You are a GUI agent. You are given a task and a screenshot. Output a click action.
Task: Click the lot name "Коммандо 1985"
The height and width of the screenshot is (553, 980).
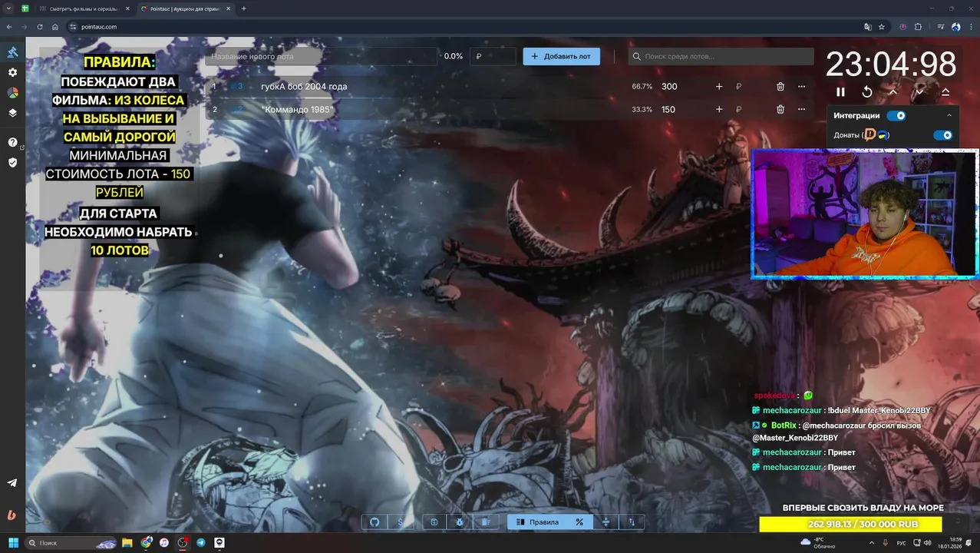click(296, 110)
